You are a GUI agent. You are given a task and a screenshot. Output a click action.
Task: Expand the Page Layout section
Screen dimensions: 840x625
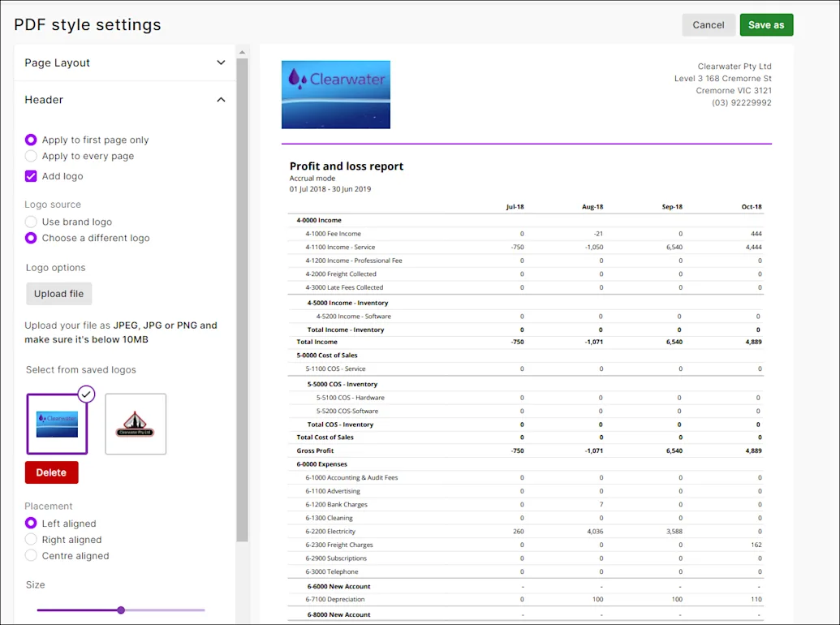pyautogui.click(x=220, y=62)
